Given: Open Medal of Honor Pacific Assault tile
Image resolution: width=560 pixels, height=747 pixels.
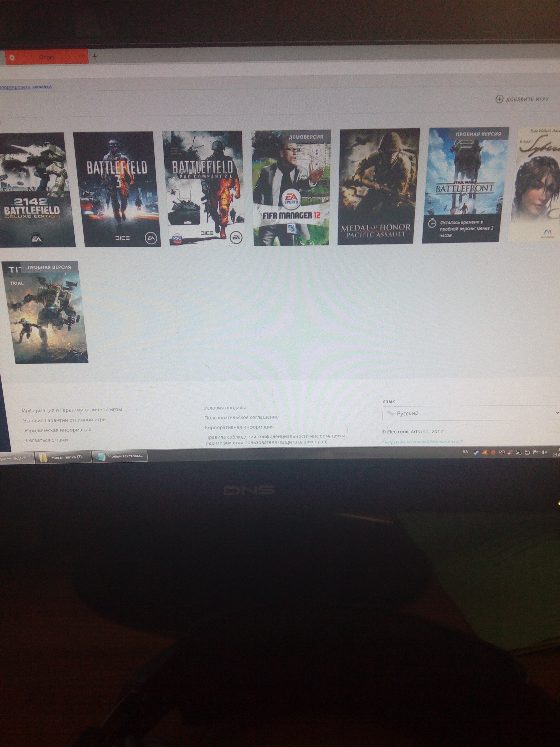Looking at the screenshot, I should (379, 186).
